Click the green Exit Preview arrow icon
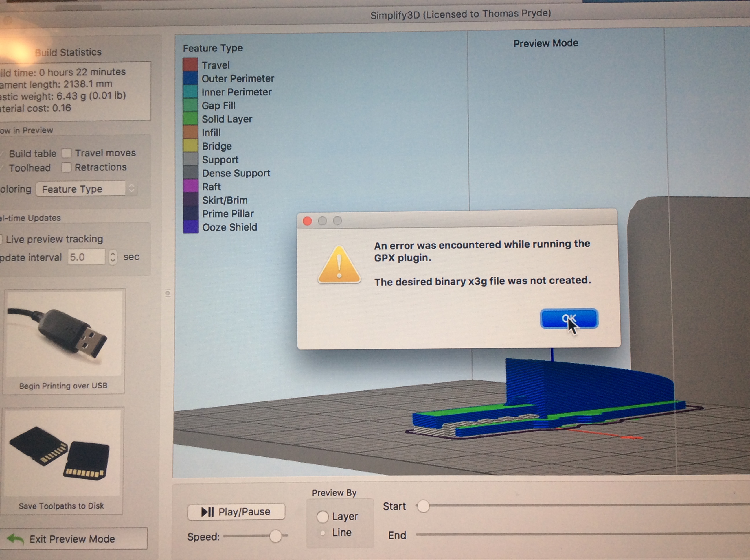The height and width of the screenshot is (560, 750). [x=16, y=538]
